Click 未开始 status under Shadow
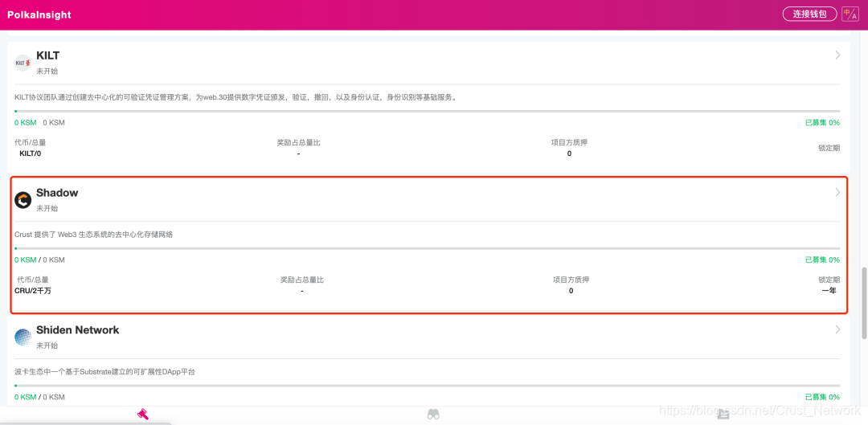Screen dimensions: 868x425 point(47,209)
